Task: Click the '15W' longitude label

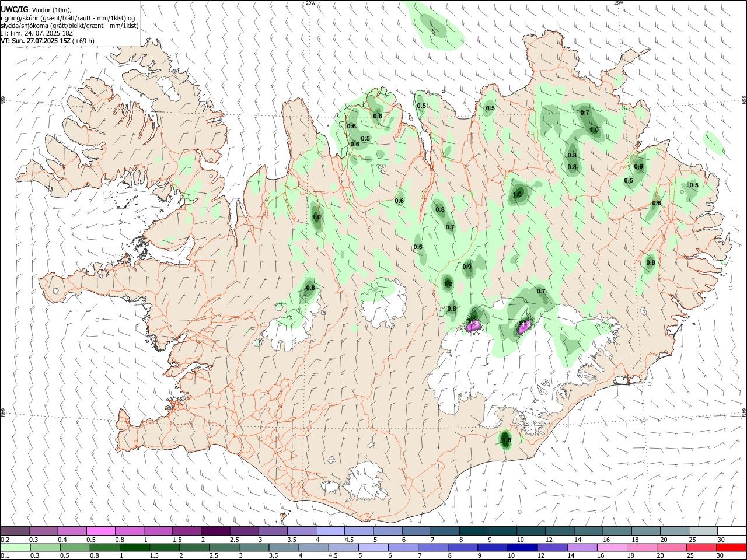Action: [x=618, y=3]
